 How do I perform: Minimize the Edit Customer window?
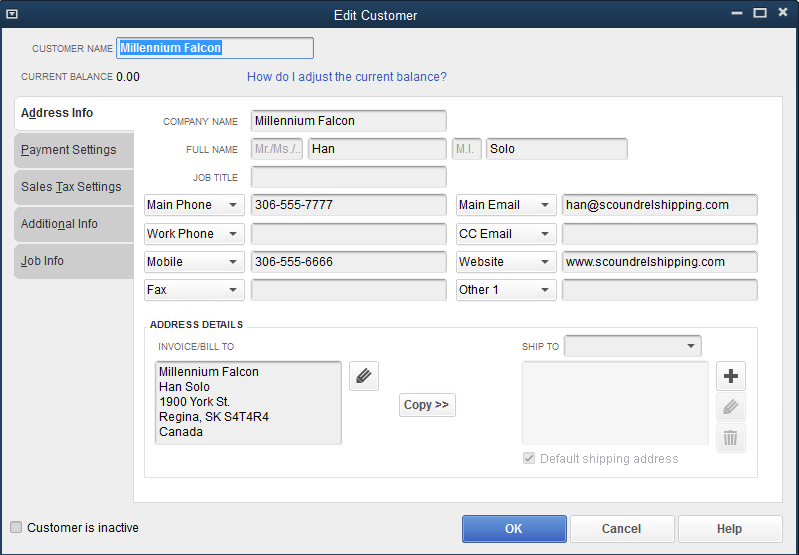point(736,13)
